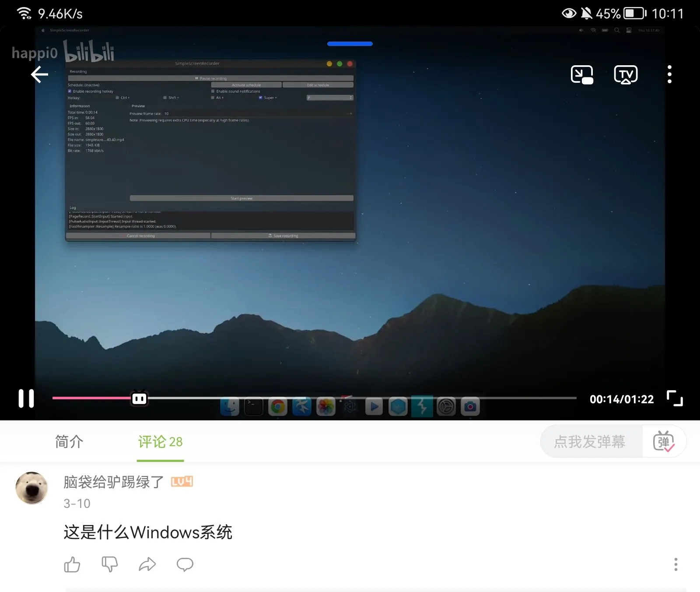This screenshot has height=592, width=700.
Task: Tap the LV4 level badge
Action: pos(182,482)
